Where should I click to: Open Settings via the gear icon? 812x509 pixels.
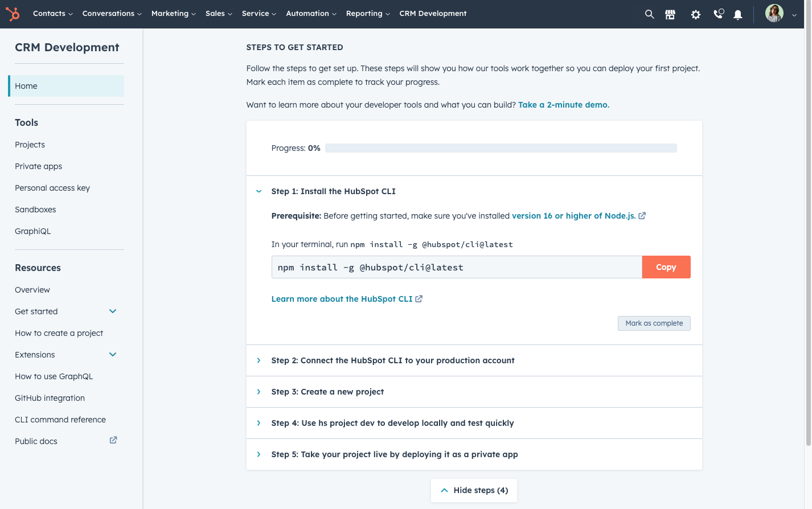(695, 14)
